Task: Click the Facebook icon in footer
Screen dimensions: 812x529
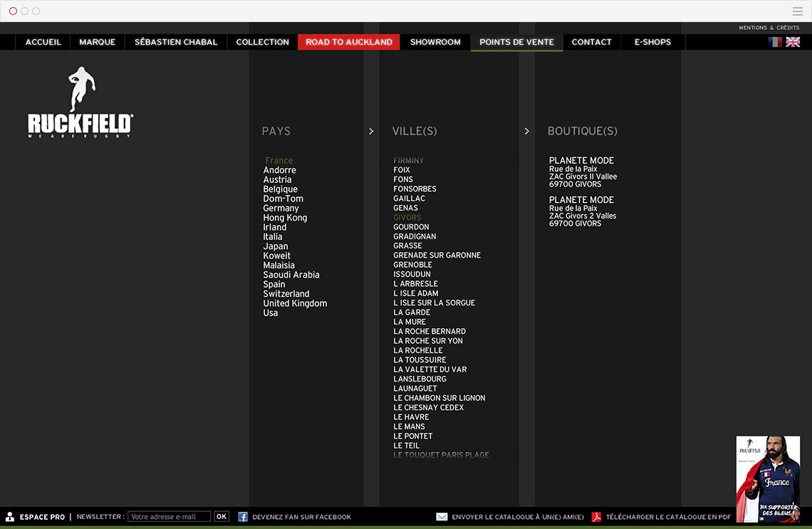Action: (243, 517)
